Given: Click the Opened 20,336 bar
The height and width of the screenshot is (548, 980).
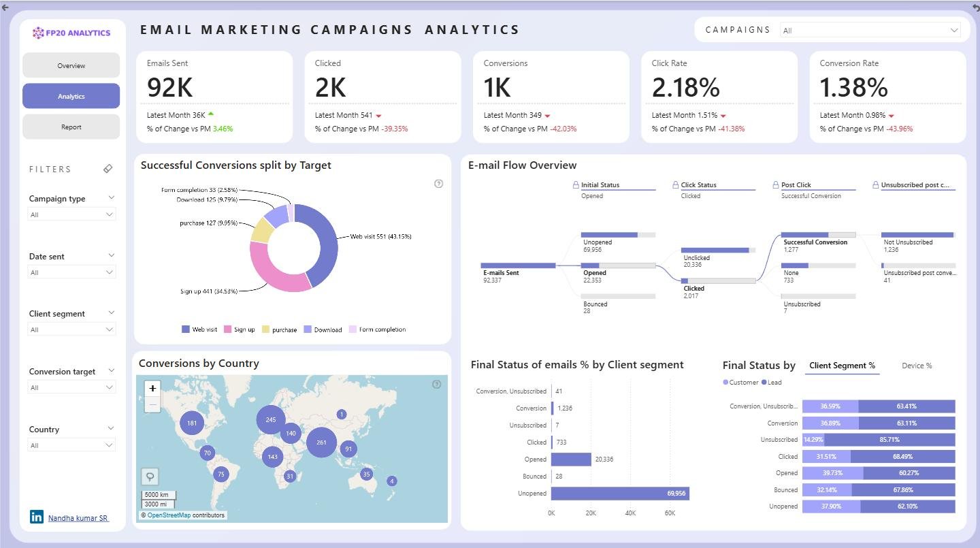Looking at the screenshot, I should (x=571, y=460).
